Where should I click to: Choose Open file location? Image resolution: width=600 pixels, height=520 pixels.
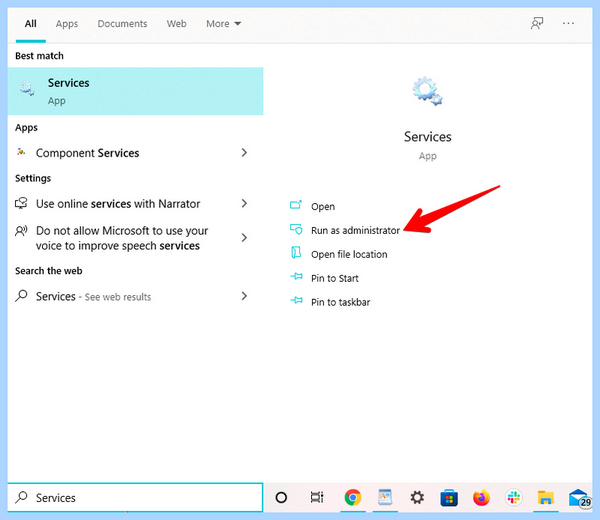tap(349, 254)
